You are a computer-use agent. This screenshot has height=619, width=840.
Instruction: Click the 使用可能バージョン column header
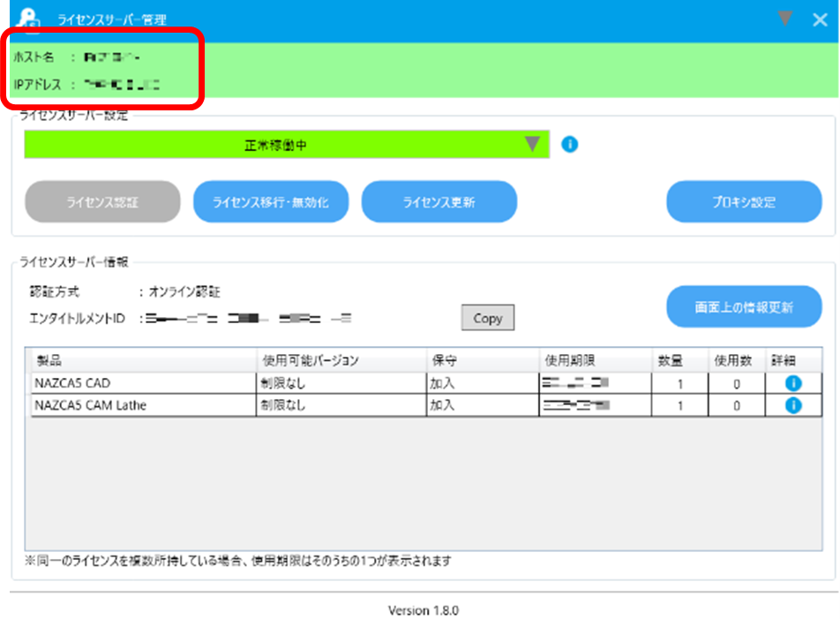[341, 360]
